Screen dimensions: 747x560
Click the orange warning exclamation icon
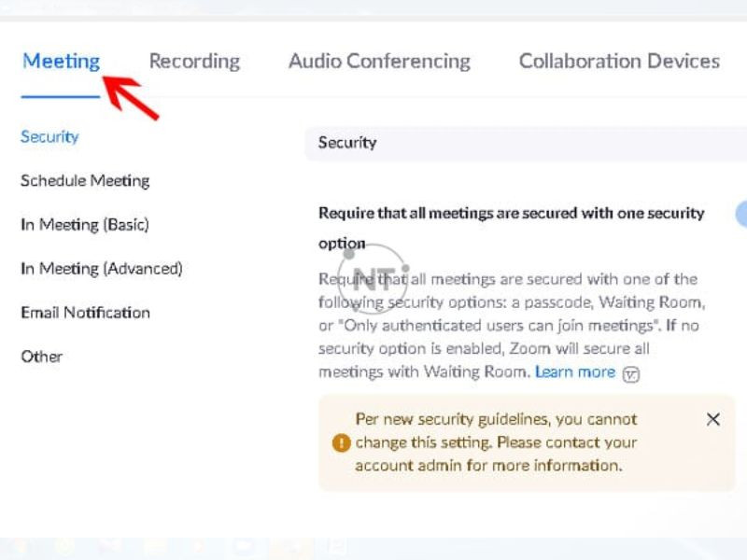pyautogui.click(x=341, y=442)
